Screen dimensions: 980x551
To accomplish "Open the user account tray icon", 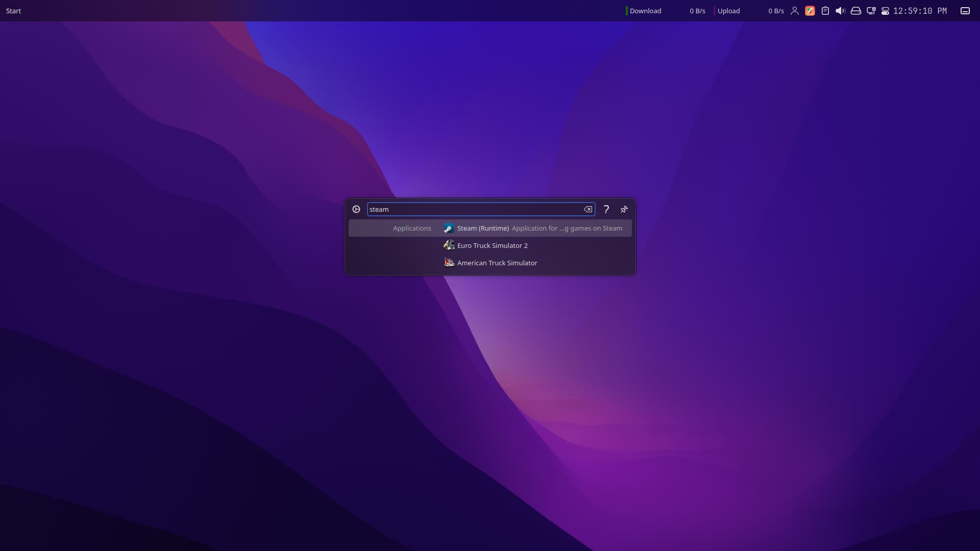I will click(x=795, y=11).
